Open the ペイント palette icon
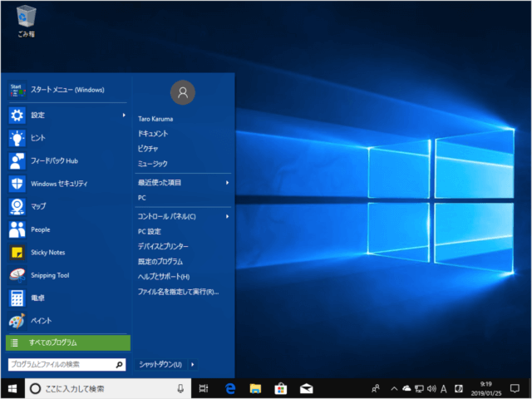Viewport: 532px width, 399px height. pyautogui.click(x=17, y=321)
